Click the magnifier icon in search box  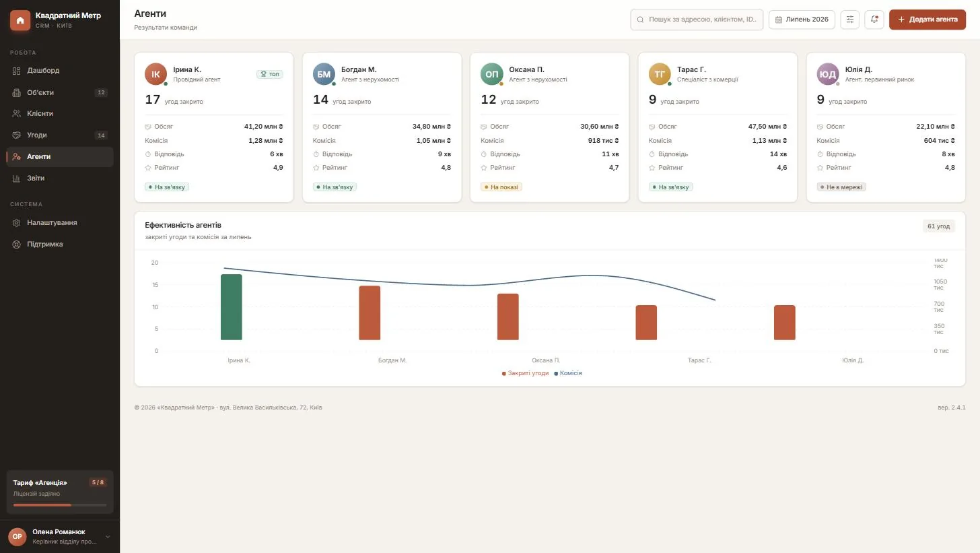640,20
